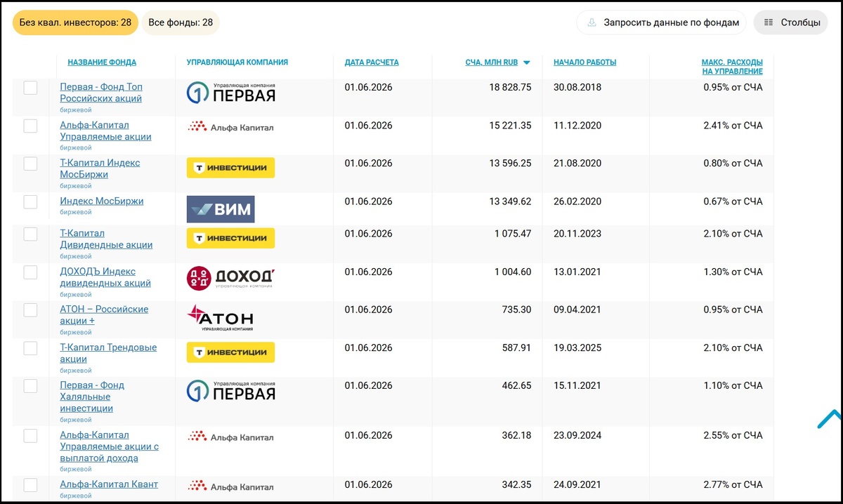Open Первая - Фонд Топ Российских акций link
843x504 pixels.
point(101,93)
